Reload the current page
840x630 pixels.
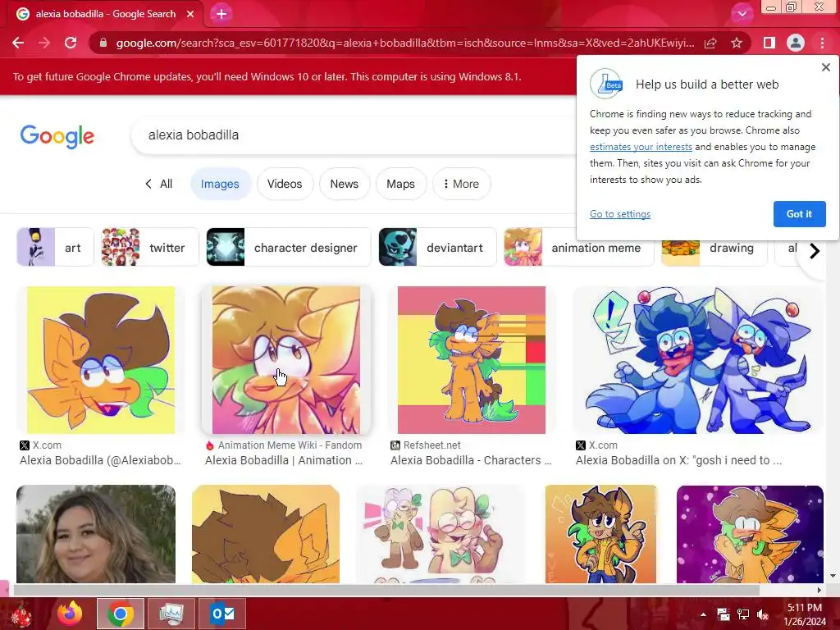71,43
